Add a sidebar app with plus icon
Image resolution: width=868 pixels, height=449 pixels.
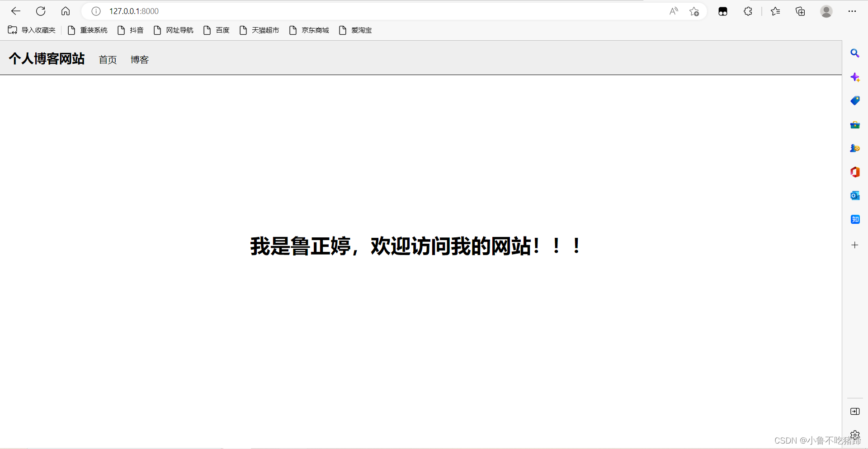[x=855, y=245]
